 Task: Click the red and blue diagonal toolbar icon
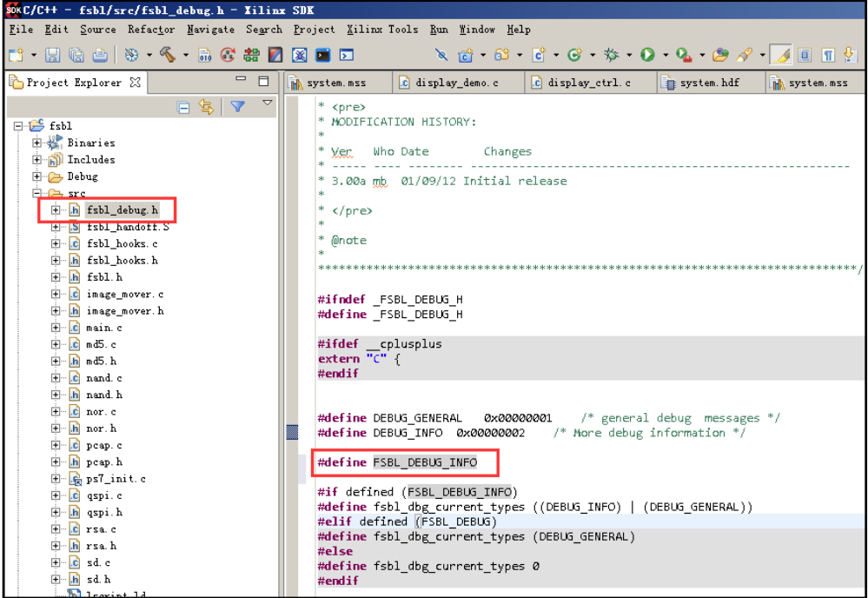[x=275, y=55]
